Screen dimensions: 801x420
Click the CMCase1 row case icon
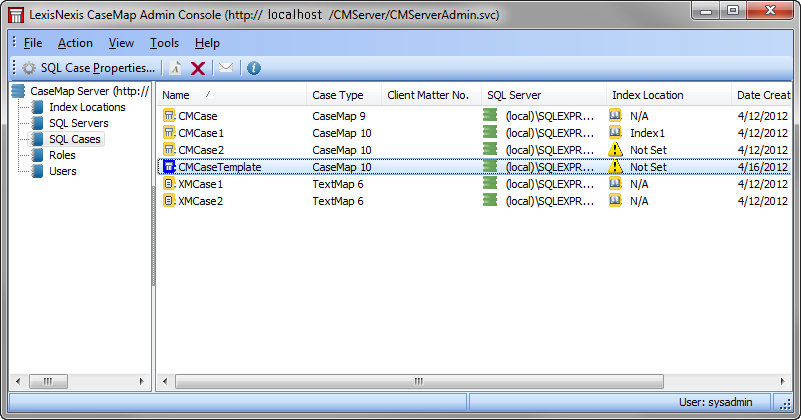point(169,133)
